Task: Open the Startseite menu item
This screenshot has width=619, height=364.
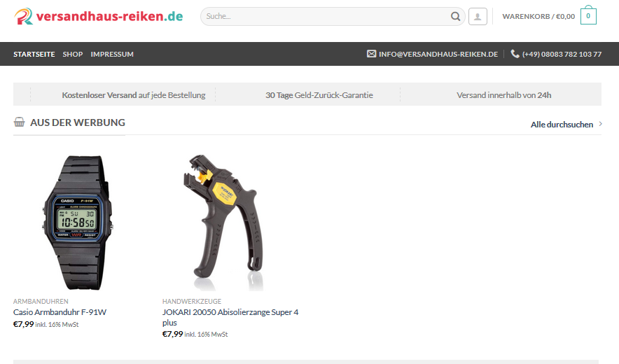Action: [34, 54]
